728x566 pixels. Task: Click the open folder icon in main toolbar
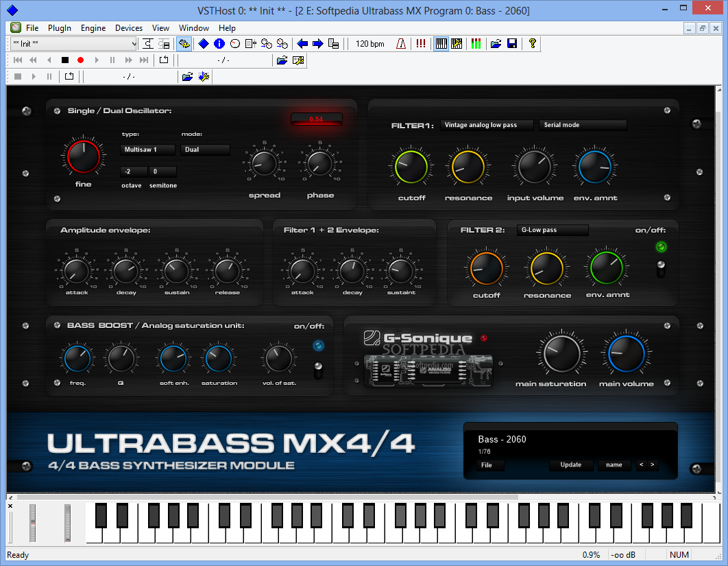(496, 44)
